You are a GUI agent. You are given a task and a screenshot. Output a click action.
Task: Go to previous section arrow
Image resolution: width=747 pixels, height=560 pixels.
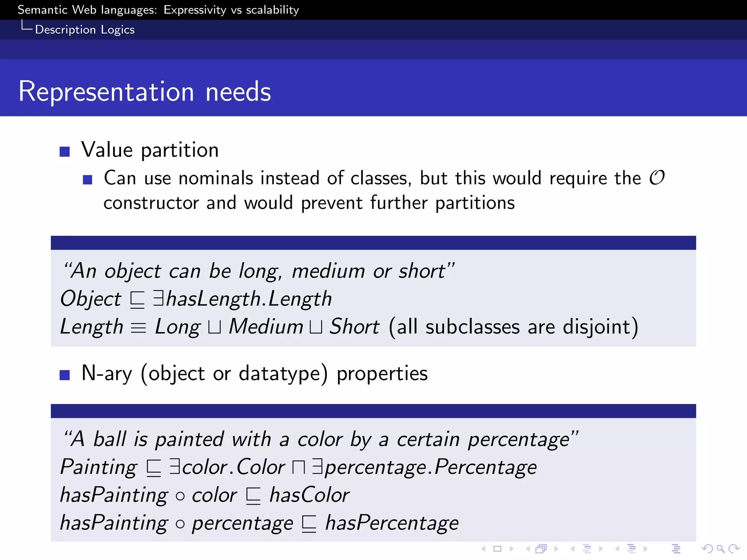617,549
